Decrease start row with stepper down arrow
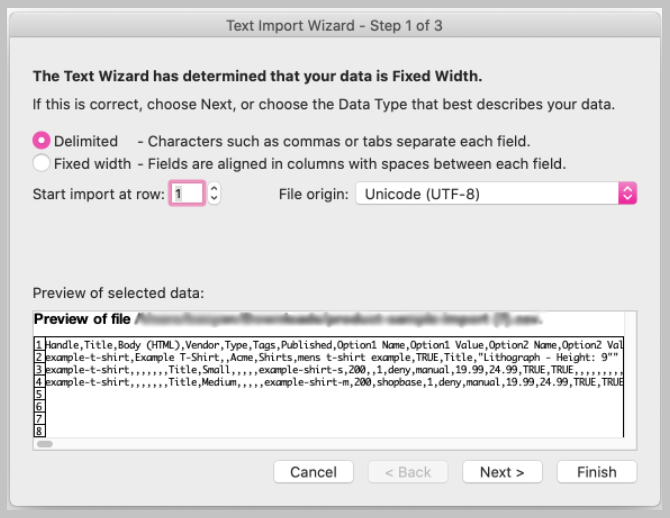This screenshot has height=518, width=670. (214, 199)
